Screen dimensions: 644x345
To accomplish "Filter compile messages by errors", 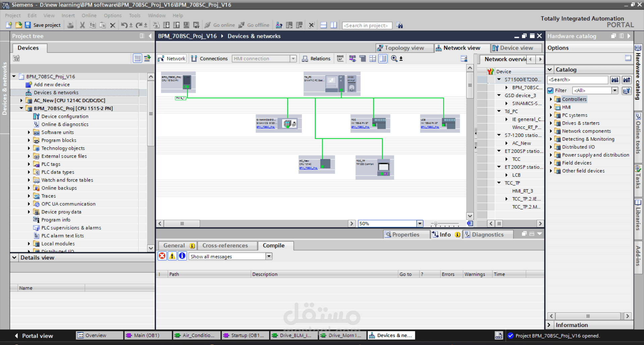I will [x=162, y=256].
